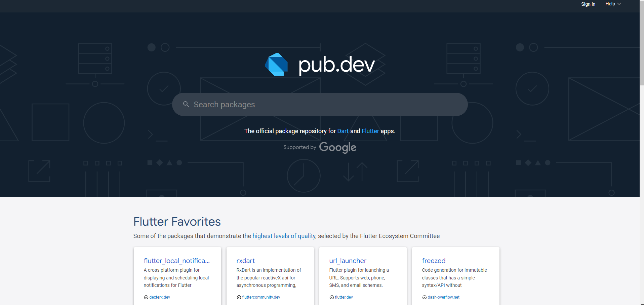Click verified publisher badge next to dexterx.dev
This screenshot has width=644, height=305.
tap(146, 297)
